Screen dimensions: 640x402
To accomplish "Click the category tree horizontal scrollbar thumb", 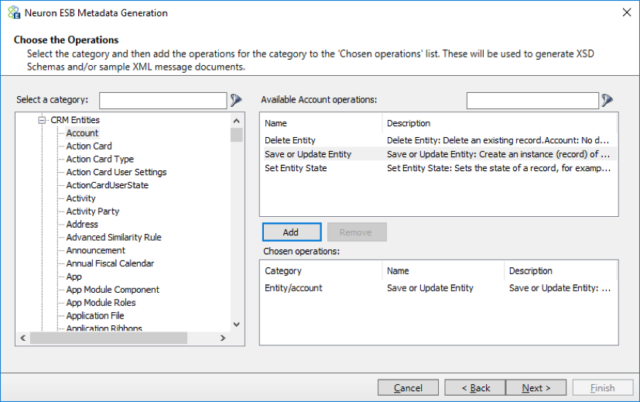I will [109, 338].
